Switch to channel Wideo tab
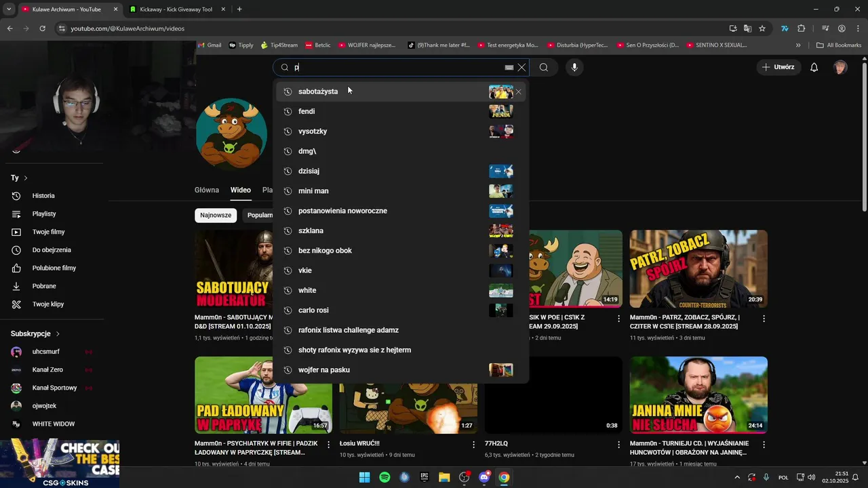Viewport: 868px width, 488px height. pos(240,190)
